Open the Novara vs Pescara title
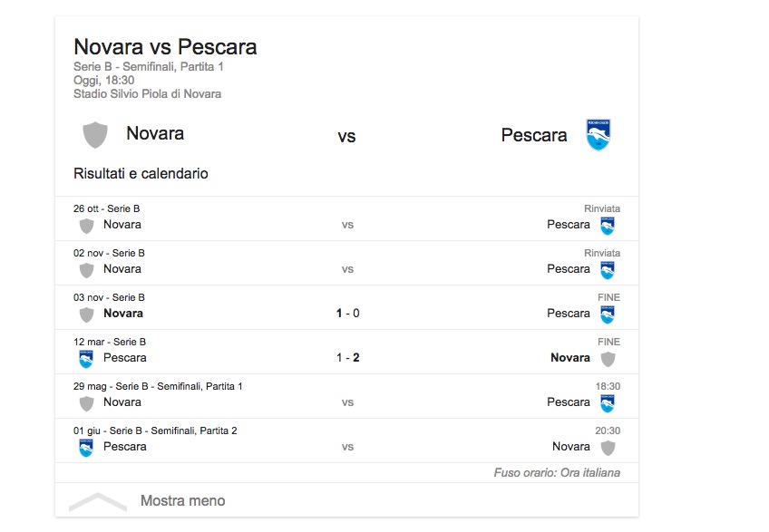Image resolution: width=769 pixels, height=532 pixels. (165, 47)
